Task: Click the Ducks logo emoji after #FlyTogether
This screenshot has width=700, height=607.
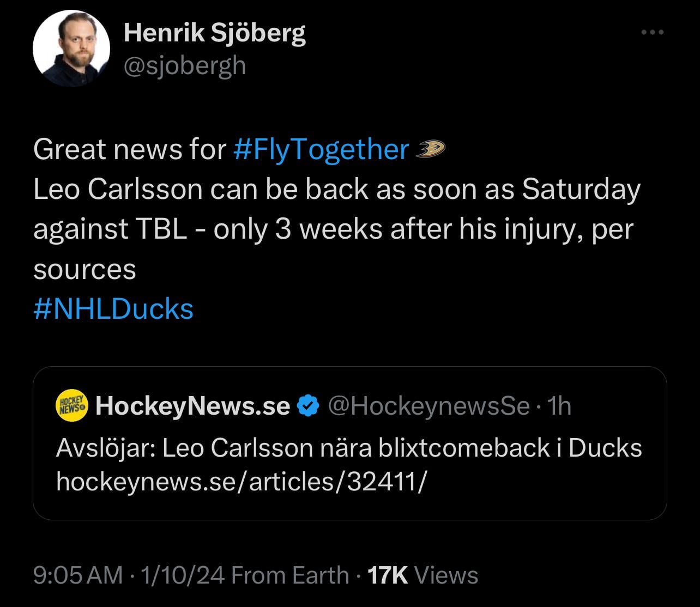Action: pyautogui.click(x=431, y=149)
